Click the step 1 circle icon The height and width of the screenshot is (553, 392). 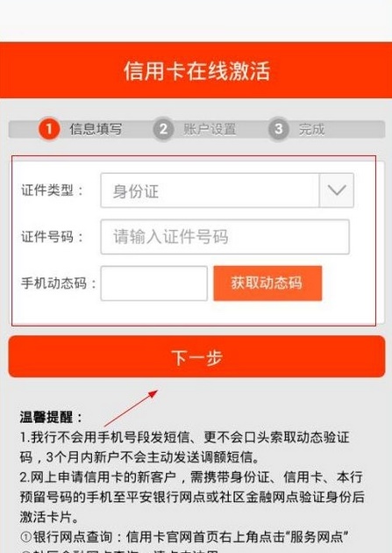pos(49,129)
